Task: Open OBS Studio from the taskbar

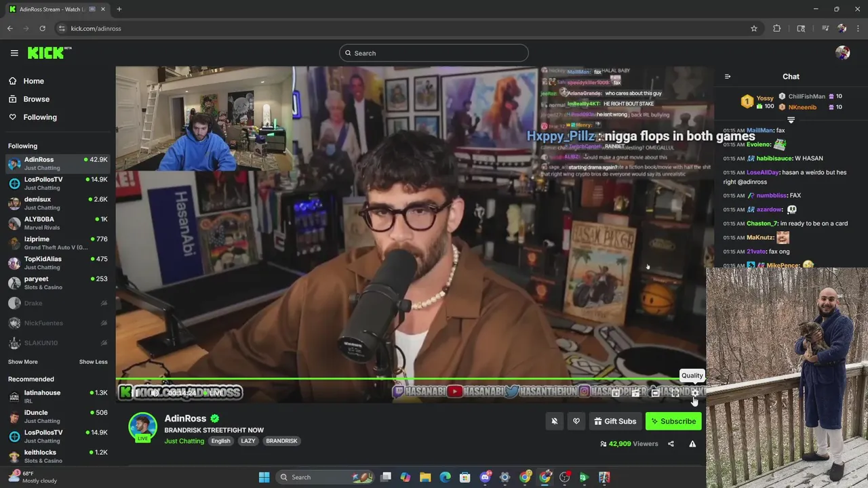Action: (564, 477)
